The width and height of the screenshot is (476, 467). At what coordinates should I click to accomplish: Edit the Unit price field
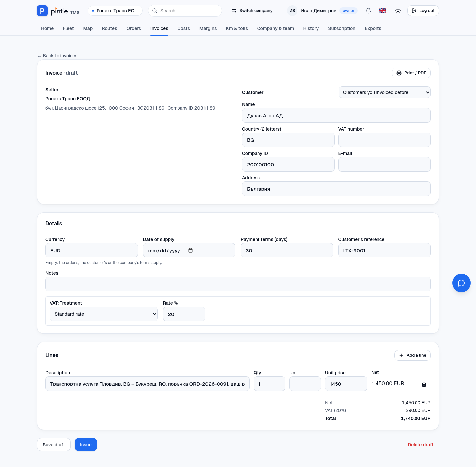pyautogui.click(x=346, y=384)
